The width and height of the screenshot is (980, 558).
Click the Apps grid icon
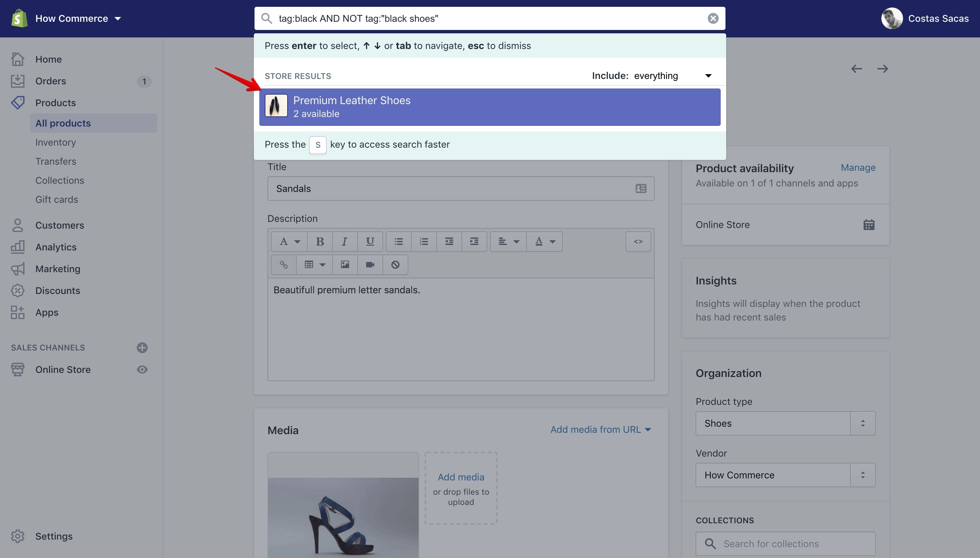tap(18, 313)
